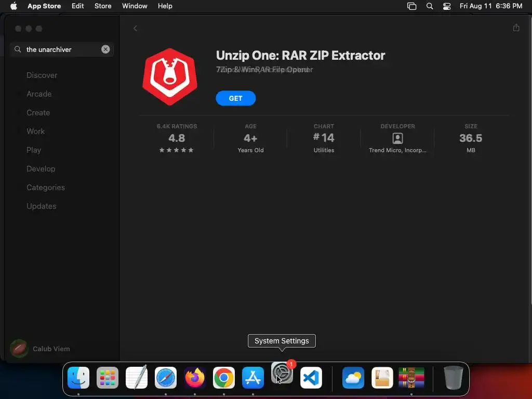This screenshot has width=532, height=399.
Task: Click the developer person icon
Action: pos(397,138)
